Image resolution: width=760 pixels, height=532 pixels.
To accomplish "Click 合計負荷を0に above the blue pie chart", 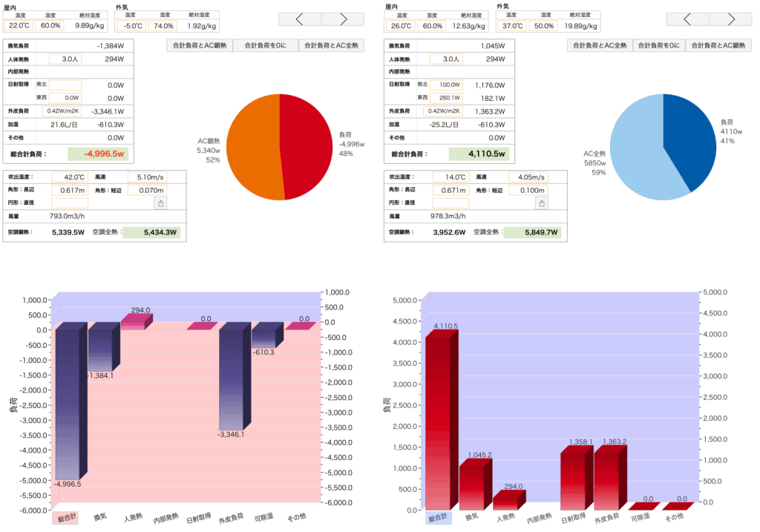I will tap(658, 45).
